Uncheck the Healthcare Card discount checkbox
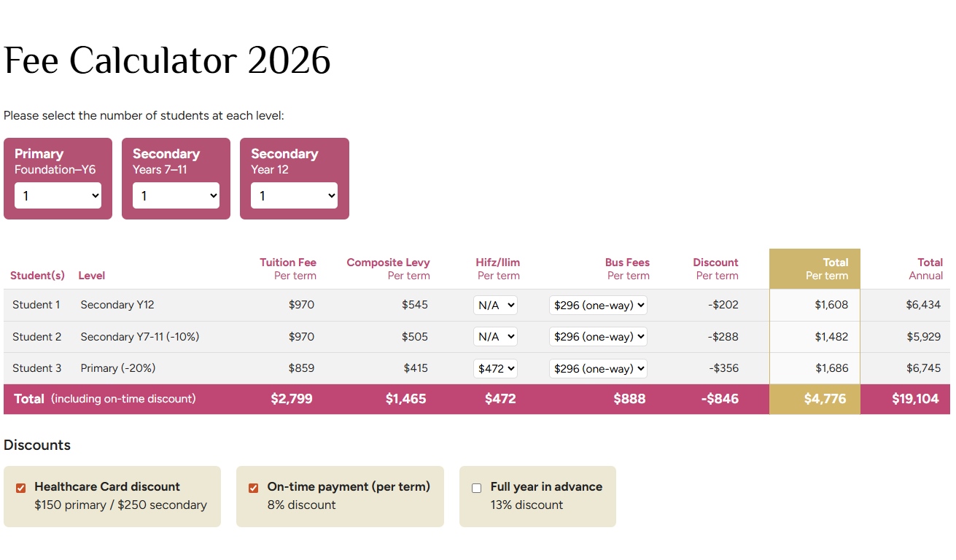956x560 pixels. [x=21, y=488]
